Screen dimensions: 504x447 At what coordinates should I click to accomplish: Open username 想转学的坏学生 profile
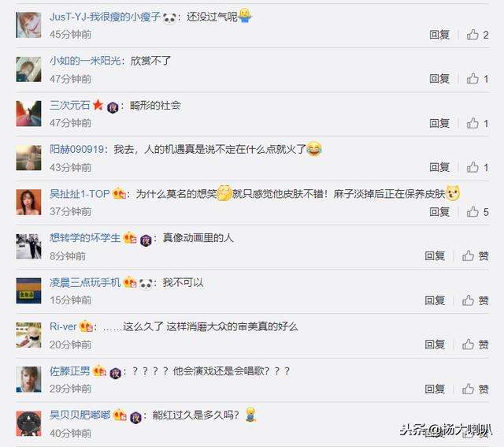tap(85, 238)
